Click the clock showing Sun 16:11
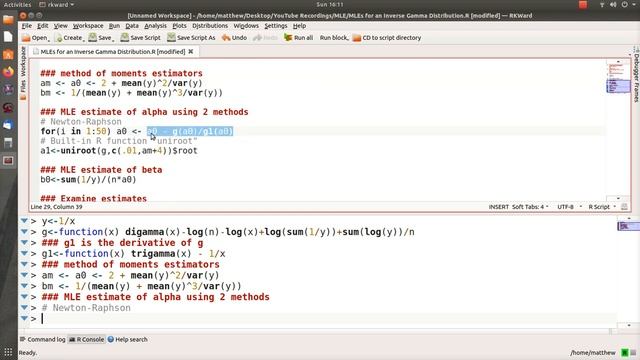Viewport: 640px width, 360px height. click(330, 4)
